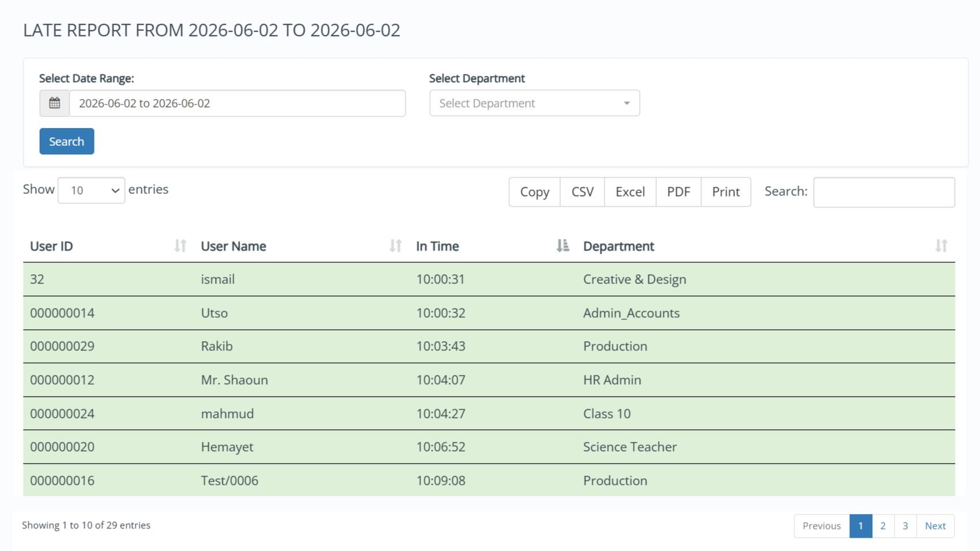This screenshot has width=980, height=551.
Task: Click the Admin_Accounts department cell
Action: tap(631, 313)
